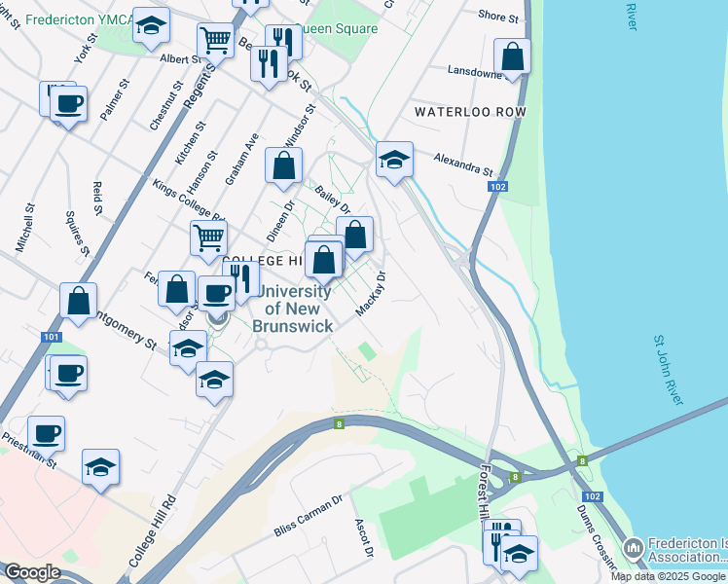Open the cafe marker above Priestman St

pyautogui.click(x=46, y=436)
